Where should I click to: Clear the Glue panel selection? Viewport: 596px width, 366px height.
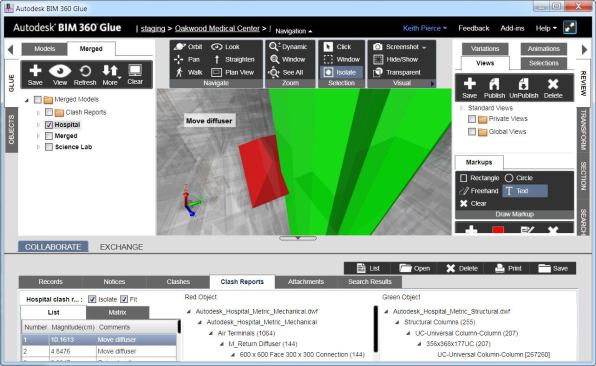click(135, 75)
